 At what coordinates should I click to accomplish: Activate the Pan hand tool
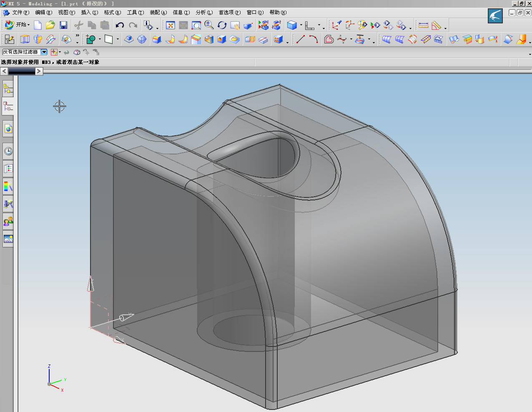pyautogui.click(x=235, y=25)
